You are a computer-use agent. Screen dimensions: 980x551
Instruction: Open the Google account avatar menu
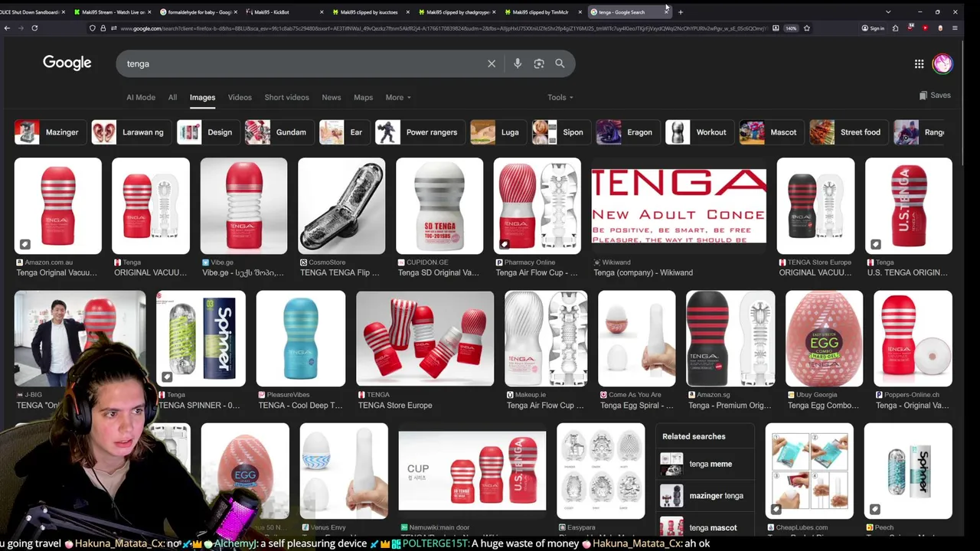pyautogui.click(x=942, y=64)
